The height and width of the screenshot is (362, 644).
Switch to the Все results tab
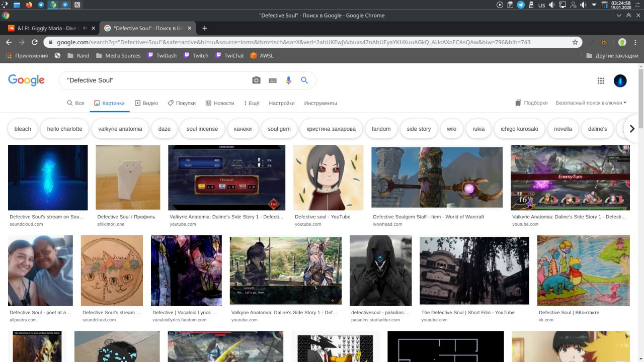[x=75, y=103]
